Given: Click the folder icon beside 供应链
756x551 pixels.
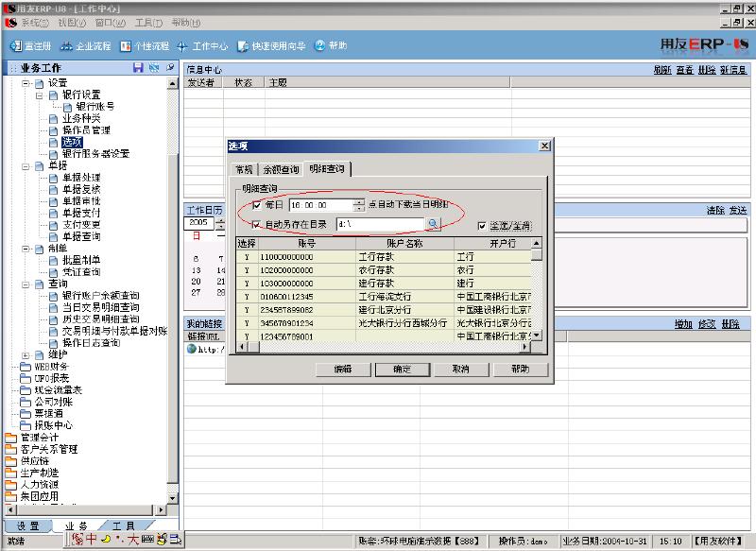Looking at the screenshot, I should tap(10, 461).
